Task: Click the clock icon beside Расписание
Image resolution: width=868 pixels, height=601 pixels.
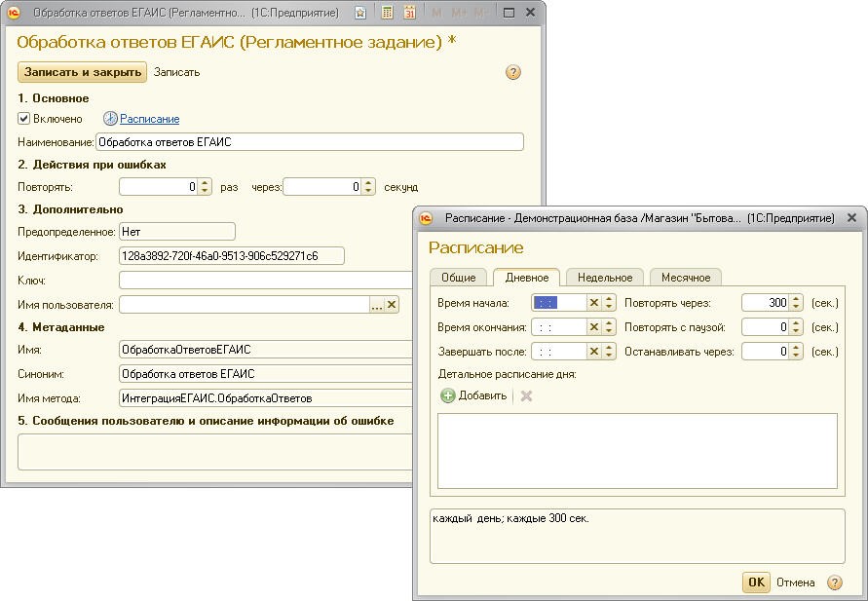Action: 110,119
